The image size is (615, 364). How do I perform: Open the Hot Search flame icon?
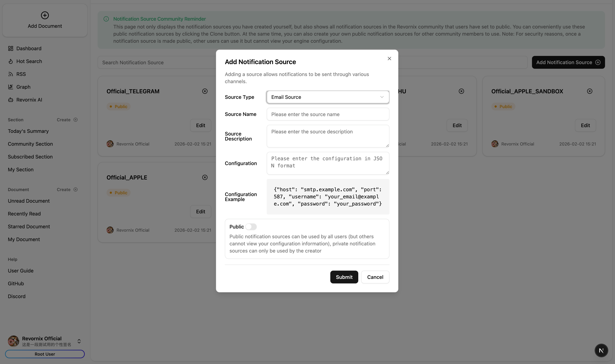point(11,61)
